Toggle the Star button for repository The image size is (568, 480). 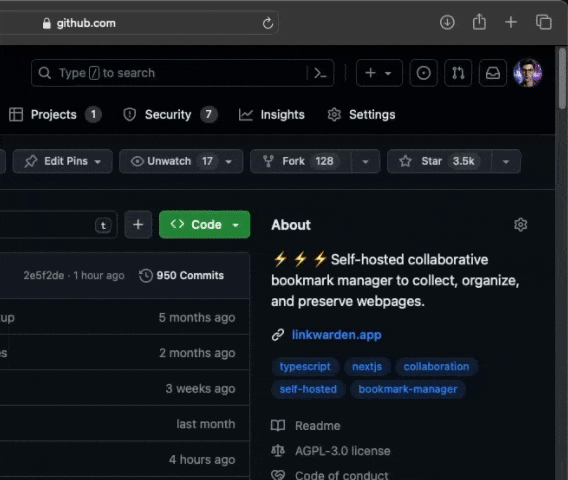439,161
